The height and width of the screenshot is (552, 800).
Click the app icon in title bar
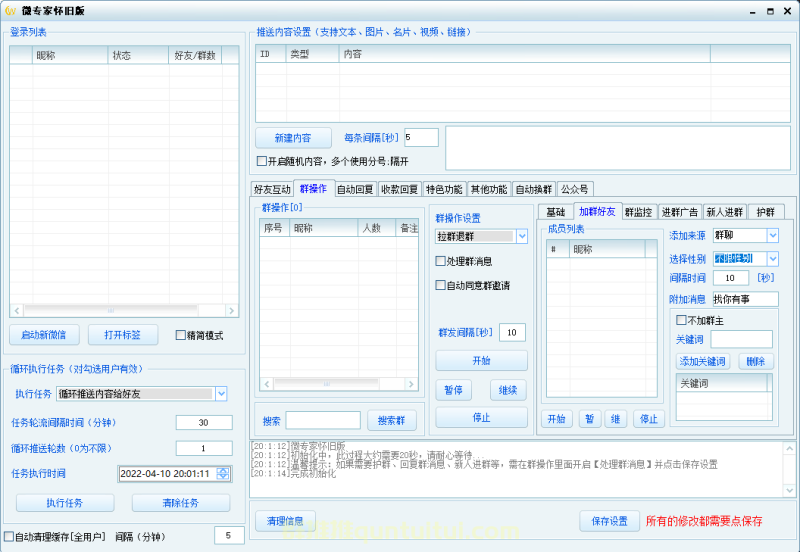(x=11, y=9)
